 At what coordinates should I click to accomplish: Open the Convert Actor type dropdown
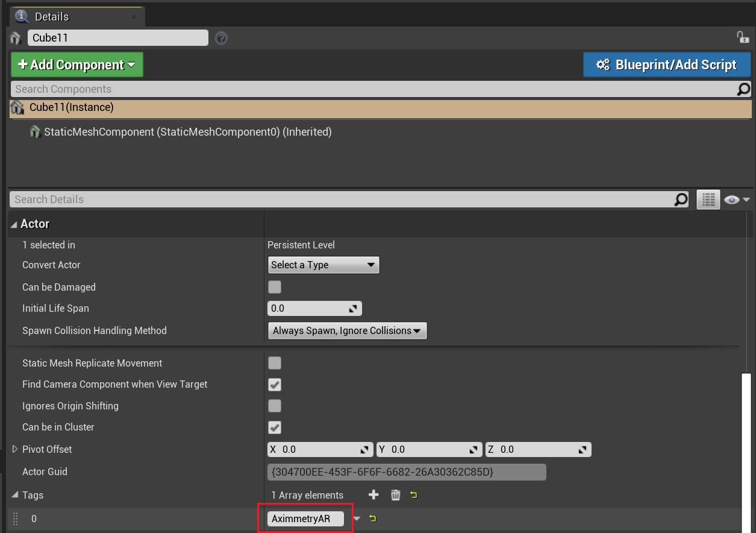[323, 265]
